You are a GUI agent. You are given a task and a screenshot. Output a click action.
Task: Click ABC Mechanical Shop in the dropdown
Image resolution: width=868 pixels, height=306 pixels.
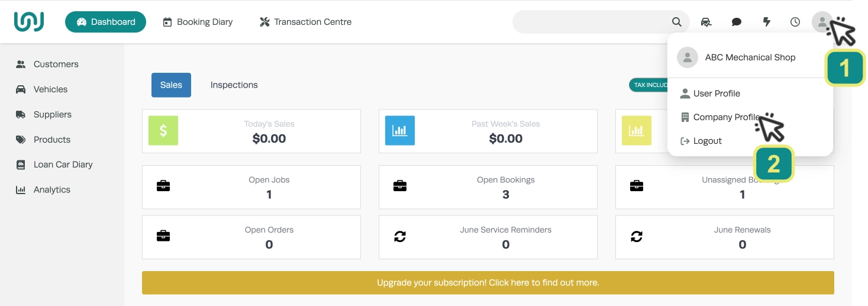pyautogui.click(x=750, y=57)
